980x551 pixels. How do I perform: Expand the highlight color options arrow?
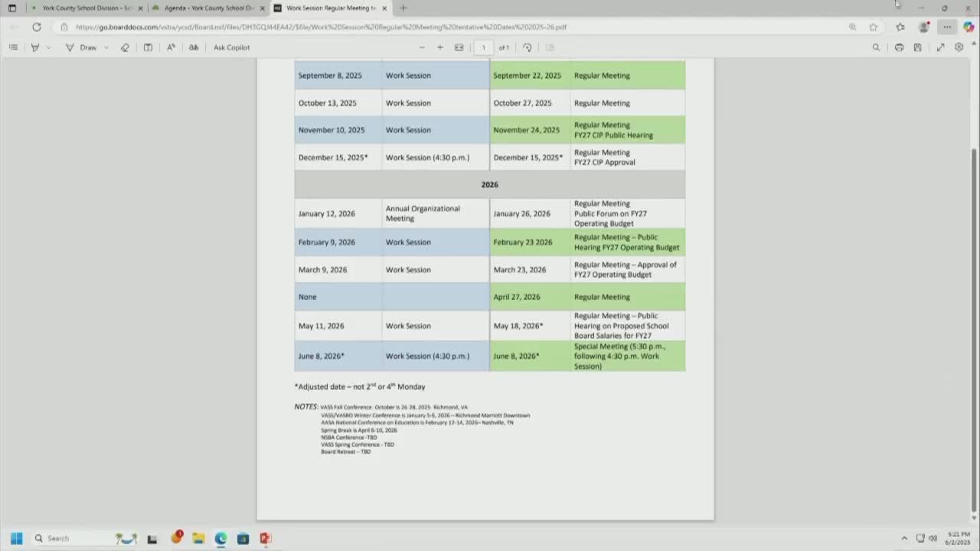pyautogui.click(x=48, y=47)
